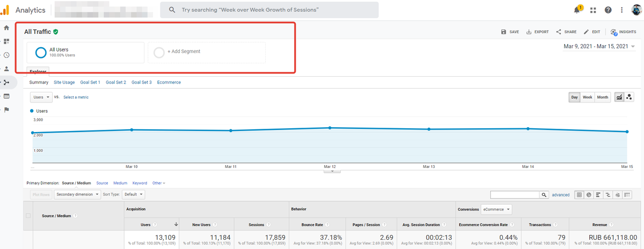Click the Share button
This screenshot has width=644, height=249.
566,32
